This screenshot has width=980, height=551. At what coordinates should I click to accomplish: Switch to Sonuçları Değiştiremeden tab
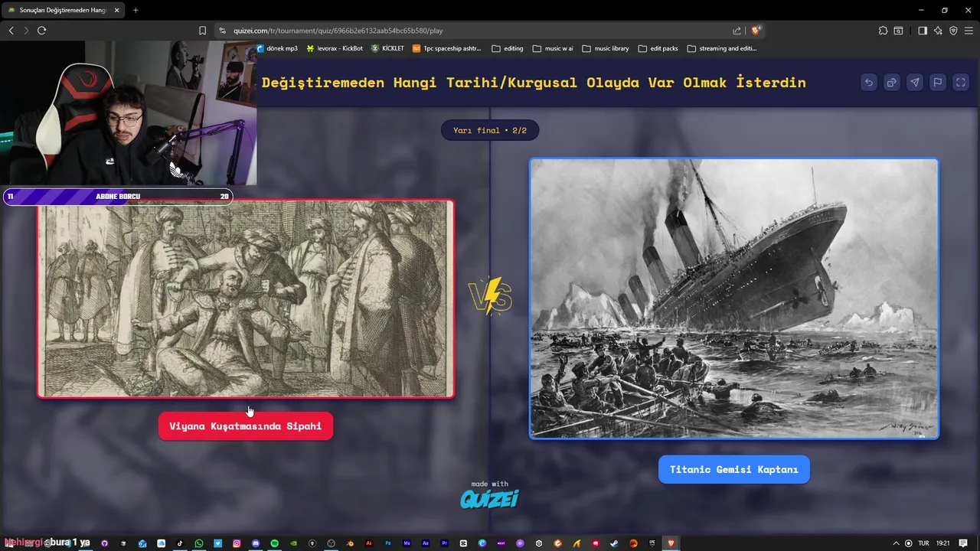(61, 10)
